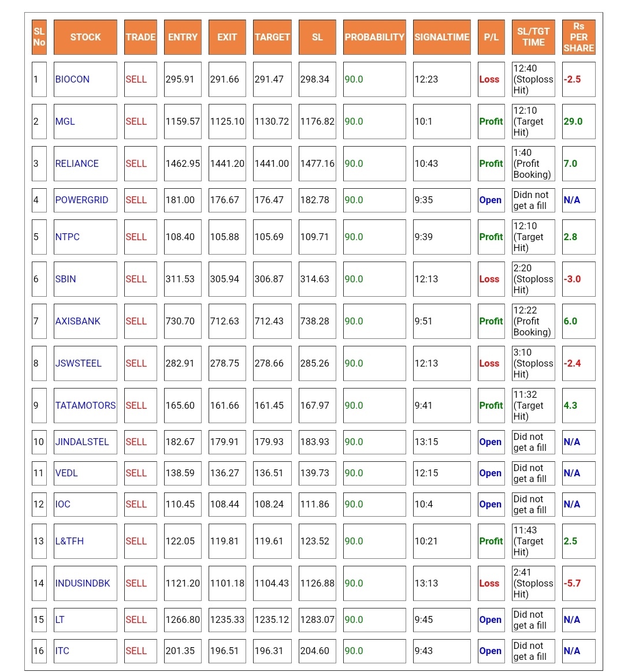Click the TARGET column header
Viewport: 624px width, 672px height.
[272, 38]
